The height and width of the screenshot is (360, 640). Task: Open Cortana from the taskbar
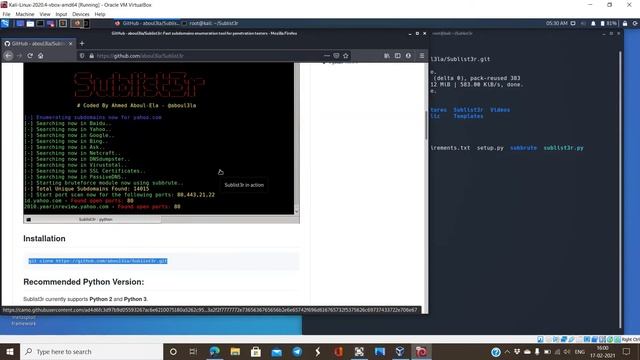point(173,351)
